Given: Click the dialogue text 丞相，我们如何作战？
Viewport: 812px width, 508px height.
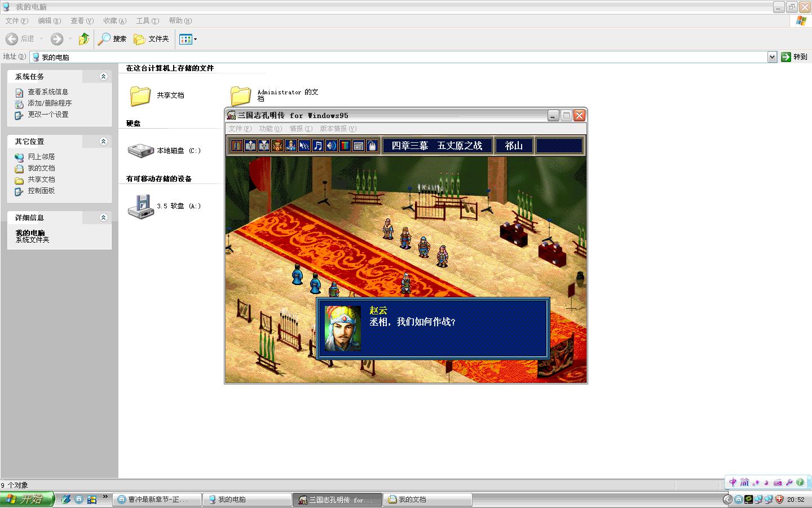Looking at the screenshot, I should point(412,322).
